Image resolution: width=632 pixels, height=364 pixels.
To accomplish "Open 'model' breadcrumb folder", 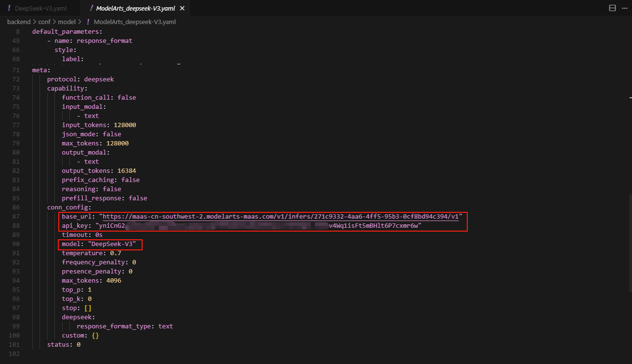I will tap(67, 22).
